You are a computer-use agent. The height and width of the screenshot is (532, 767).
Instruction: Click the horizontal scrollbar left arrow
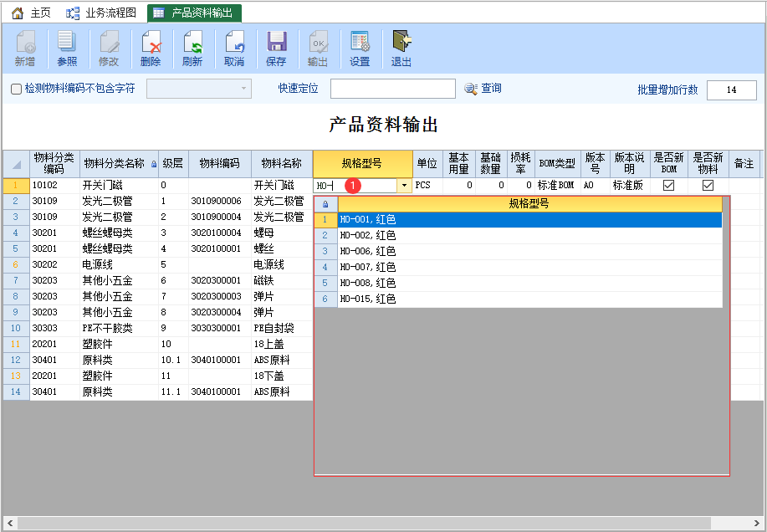10,523
